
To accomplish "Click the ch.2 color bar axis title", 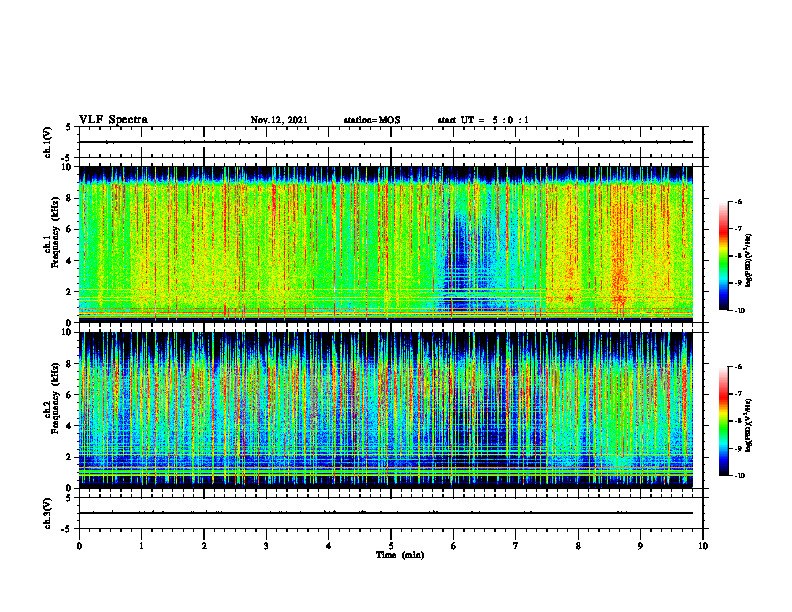I will pyautogui.click(x=749, y=424).
